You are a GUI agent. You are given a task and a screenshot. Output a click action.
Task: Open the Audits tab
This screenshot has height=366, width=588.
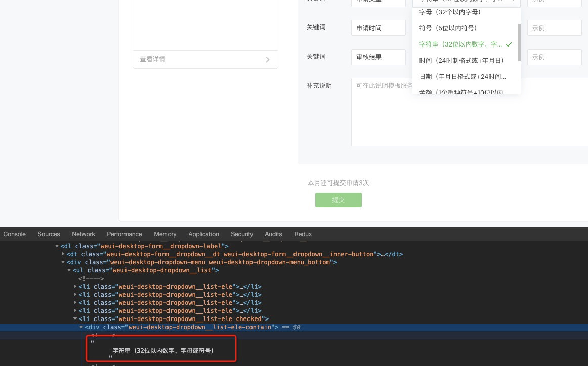273,234
